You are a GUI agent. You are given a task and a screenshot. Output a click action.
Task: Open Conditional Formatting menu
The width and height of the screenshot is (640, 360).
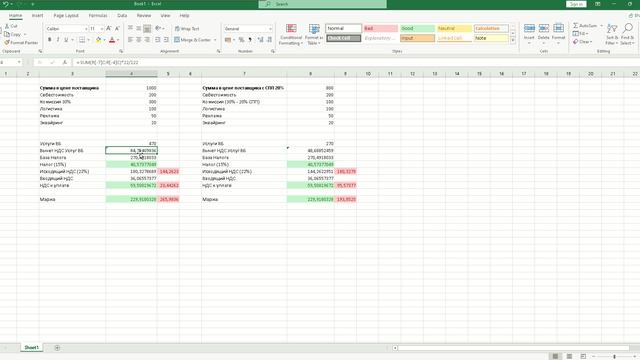pos(291,34)
